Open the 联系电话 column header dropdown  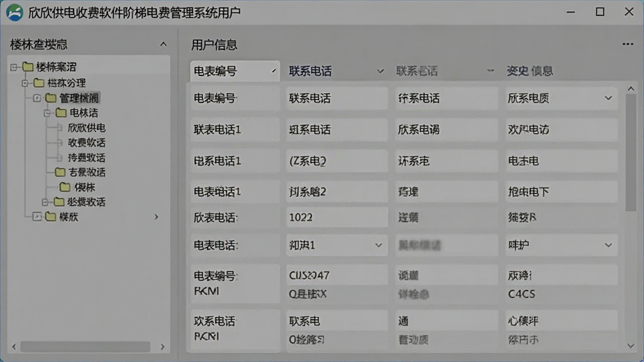pyautogui.click(x=380, y=72)
